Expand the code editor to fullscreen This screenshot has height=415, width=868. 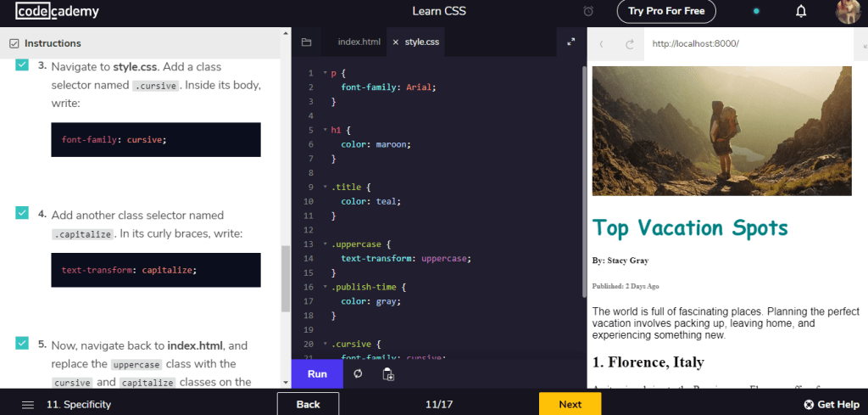(570, 42)
